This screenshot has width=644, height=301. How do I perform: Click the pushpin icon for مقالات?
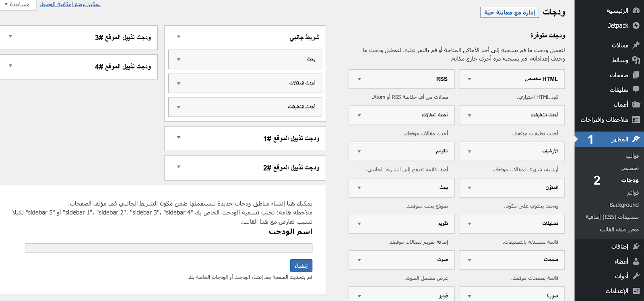(636, 45)
